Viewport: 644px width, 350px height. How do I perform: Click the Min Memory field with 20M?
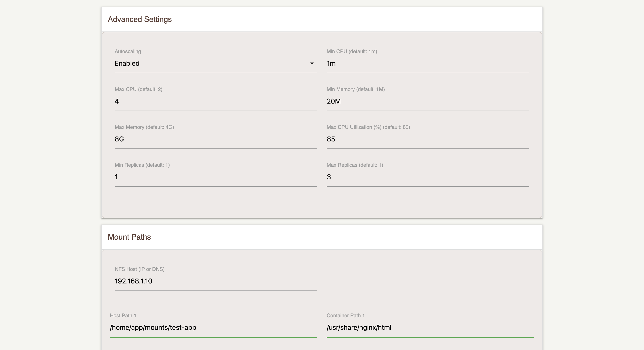(427, 101)
